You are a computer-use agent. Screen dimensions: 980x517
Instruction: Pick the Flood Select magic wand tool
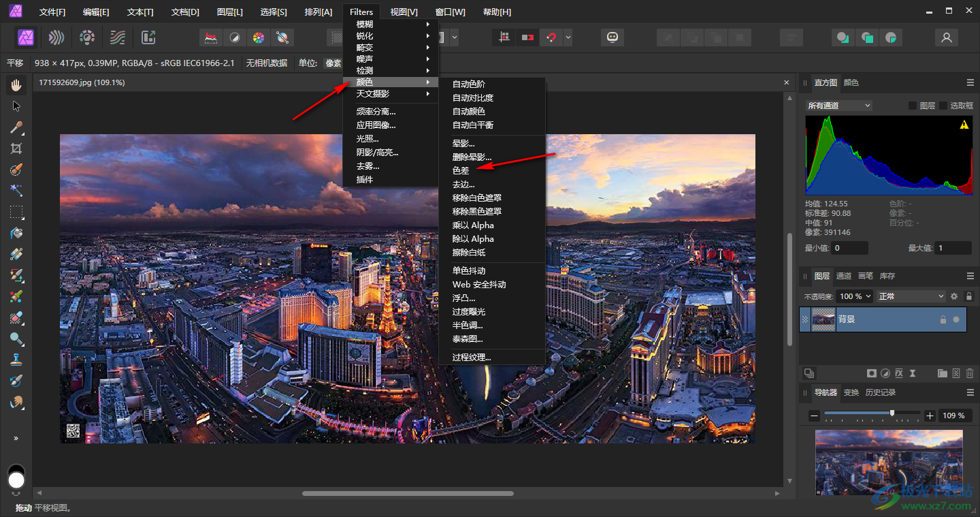point(16,191)
